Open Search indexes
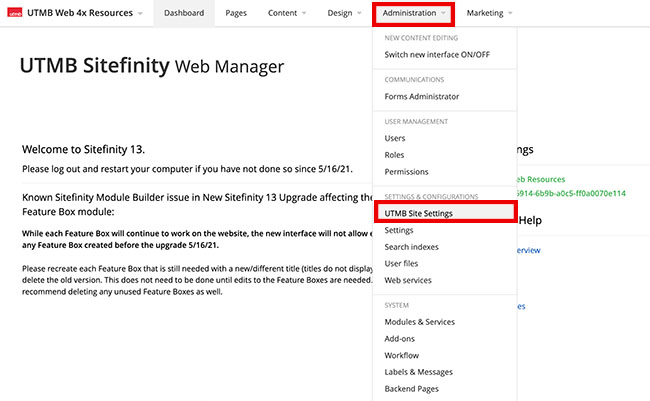Image resolution: width=650 pixels, height=401 pixels. (411, 247)
